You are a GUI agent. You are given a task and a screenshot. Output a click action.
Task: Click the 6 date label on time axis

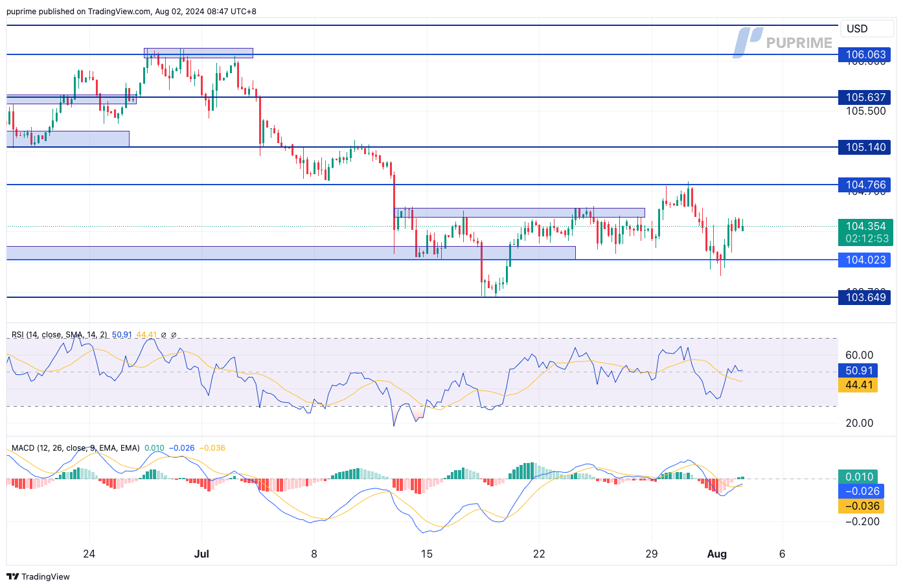tap(783, 554)
